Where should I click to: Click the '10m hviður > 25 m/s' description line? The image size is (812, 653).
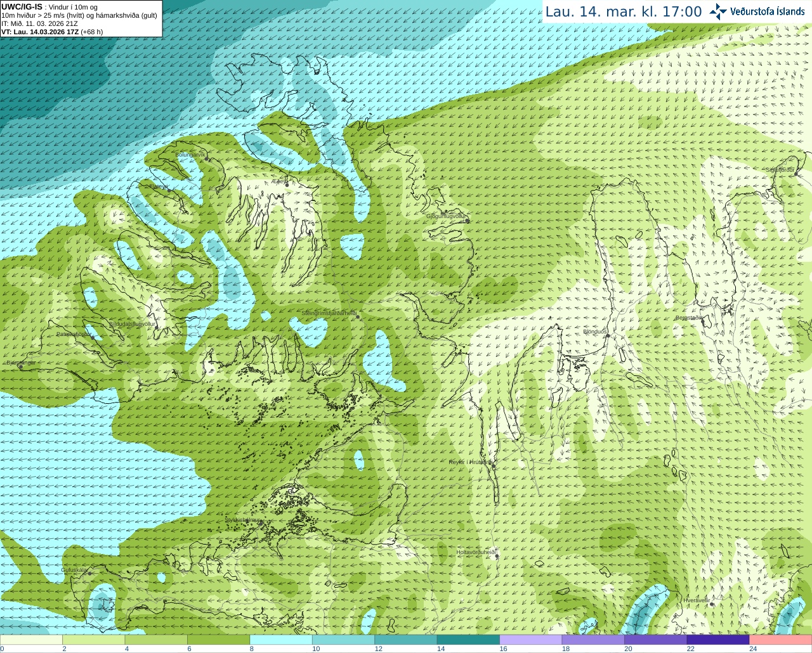[79, 15]
